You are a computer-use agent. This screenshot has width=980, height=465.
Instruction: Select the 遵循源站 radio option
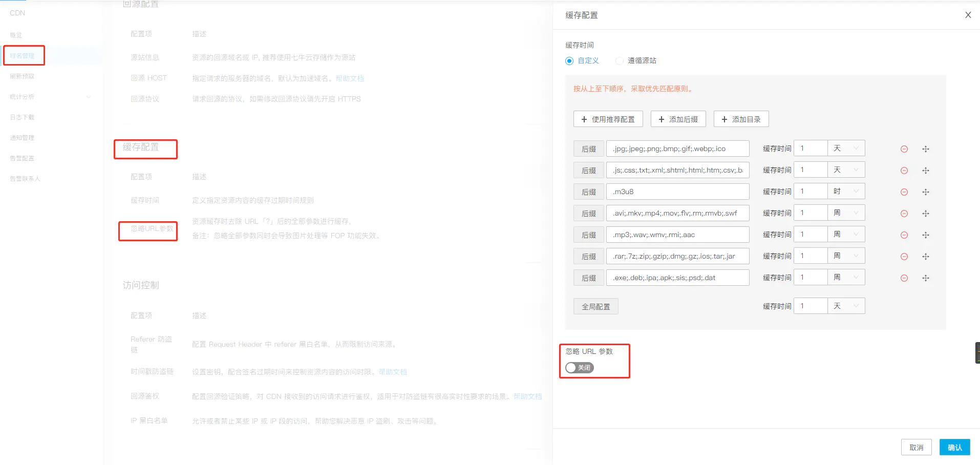(x=620, y=61)
